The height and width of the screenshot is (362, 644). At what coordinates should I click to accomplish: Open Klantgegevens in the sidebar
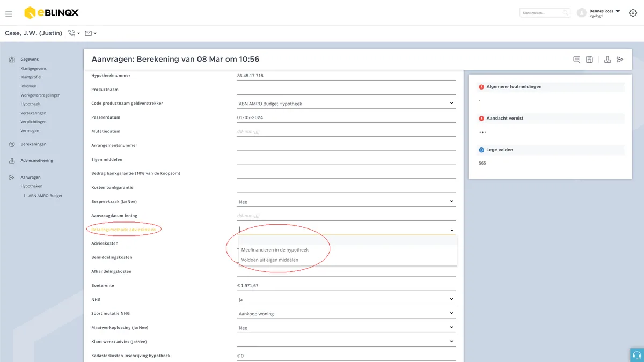tap(34, 69)
